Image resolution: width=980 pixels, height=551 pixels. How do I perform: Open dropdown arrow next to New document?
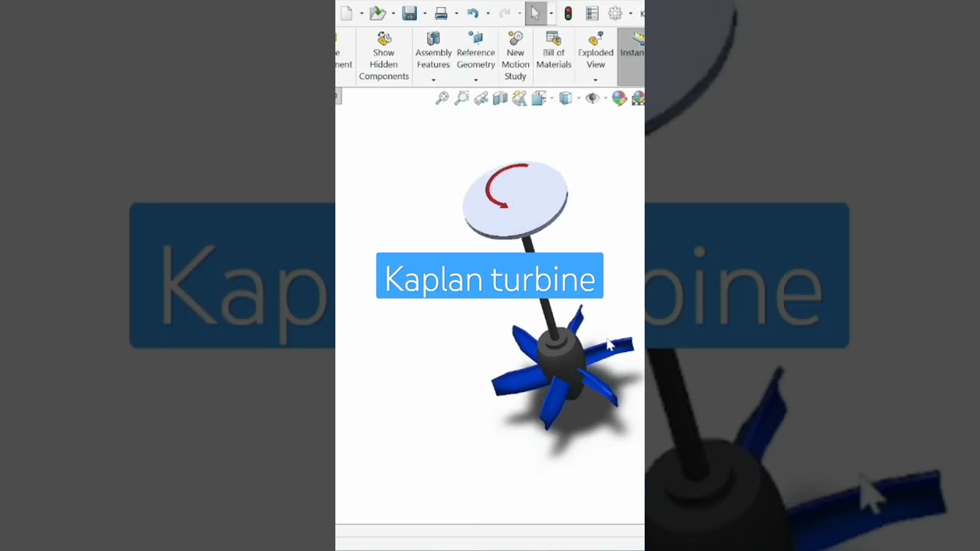click(x=361, y=14)
